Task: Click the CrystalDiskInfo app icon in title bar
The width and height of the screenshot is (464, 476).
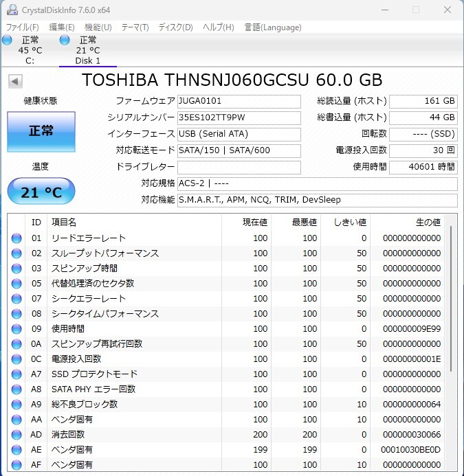Action: 12,10
